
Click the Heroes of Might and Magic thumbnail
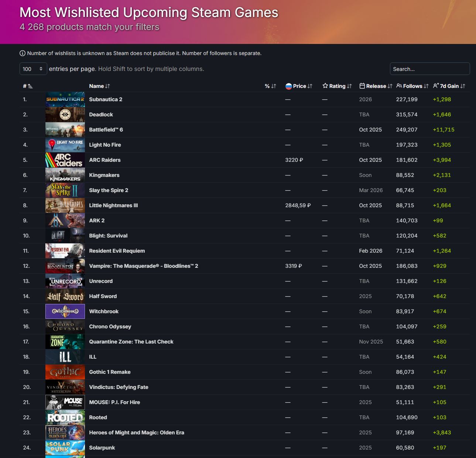[x=65, y=433]
